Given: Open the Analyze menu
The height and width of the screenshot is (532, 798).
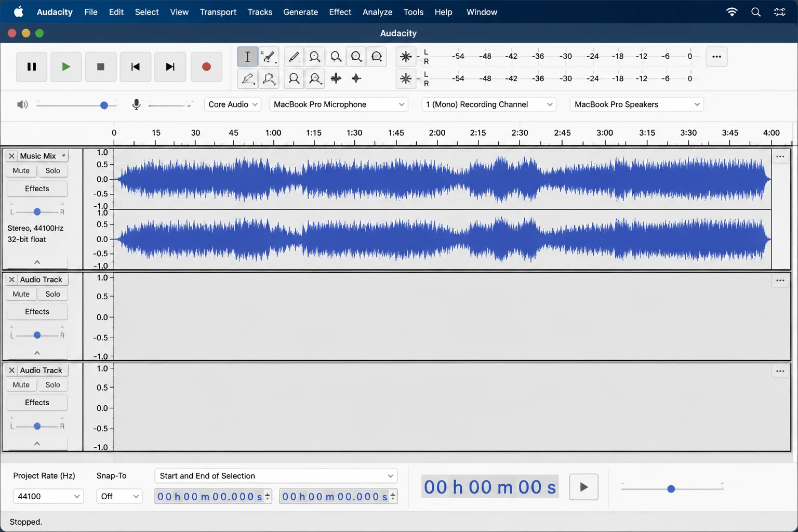Looking at the screenshot, I should [377, 12].
